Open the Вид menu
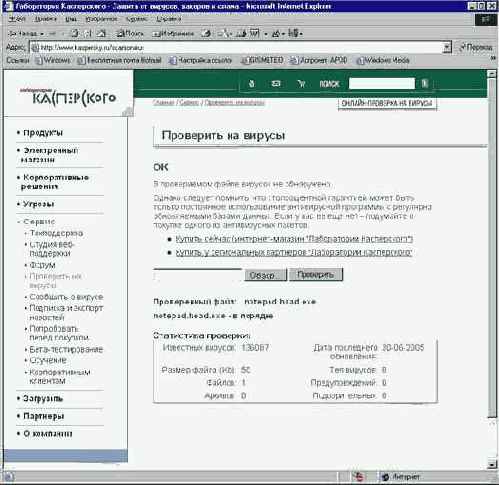This screenshot has width=499, height=485. [x=71, y=19]
